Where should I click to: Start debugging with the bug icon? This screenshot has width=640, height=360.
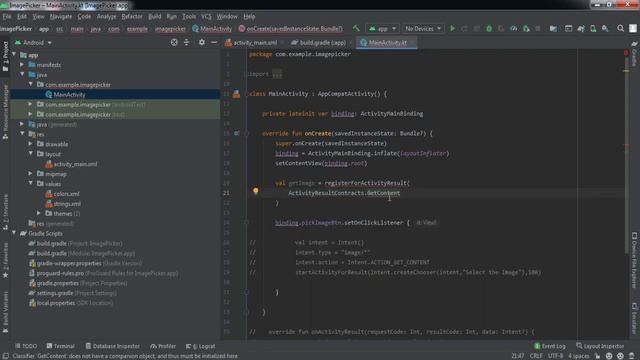pyautogui.click(x=489, y=29)
